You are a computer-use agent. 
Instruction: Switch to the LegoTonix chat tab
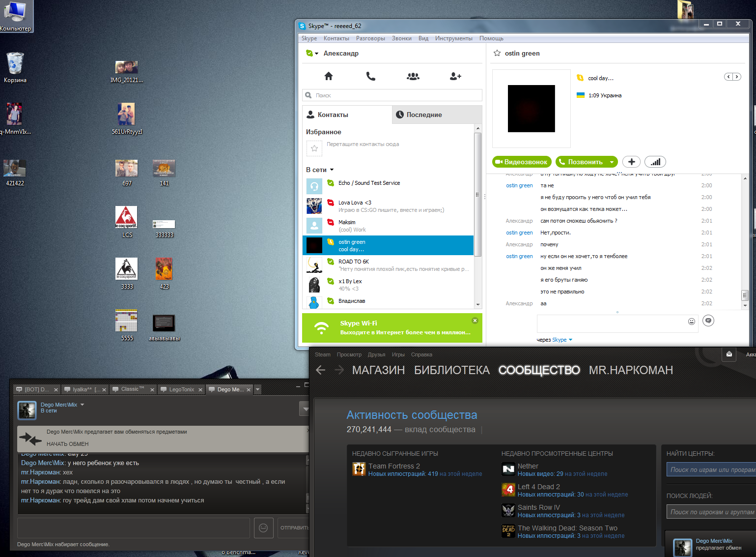click(x=181, y=389)
